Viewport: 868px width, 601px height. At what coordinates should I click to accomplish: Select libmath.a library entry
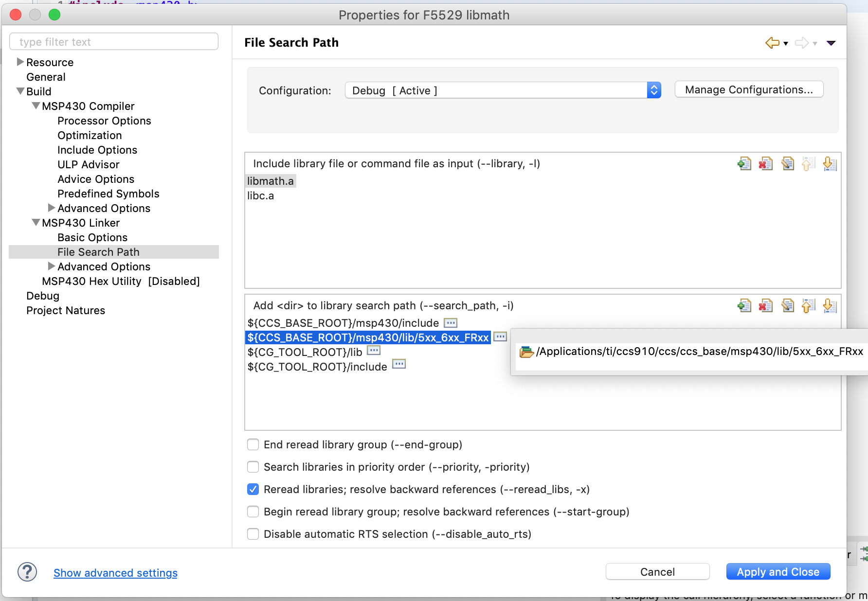click(x=271, y=181)
